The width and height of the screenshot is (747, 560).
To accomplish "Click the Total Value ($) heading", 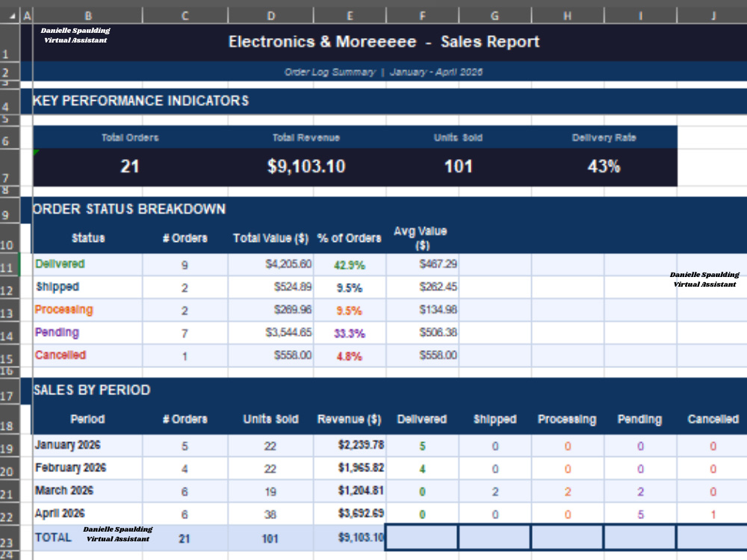I will [x=270, y=239].
